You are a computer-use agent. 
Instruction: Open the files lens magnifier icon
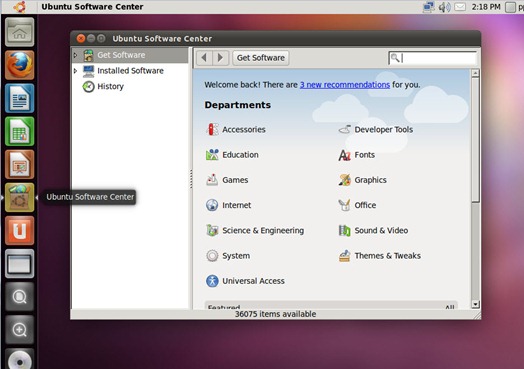tap(19, 297)
